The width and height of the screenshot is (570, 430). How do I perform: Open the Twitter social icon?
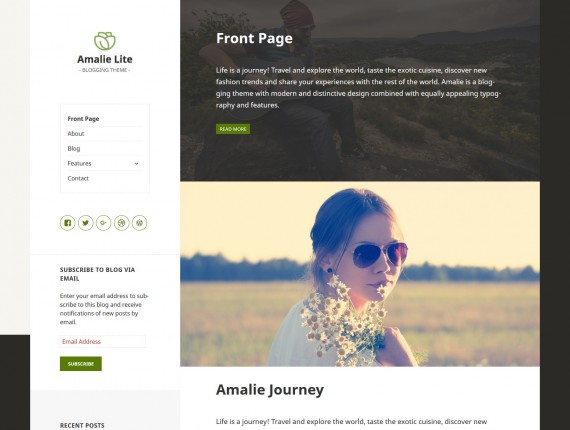(x=85, y=223)
